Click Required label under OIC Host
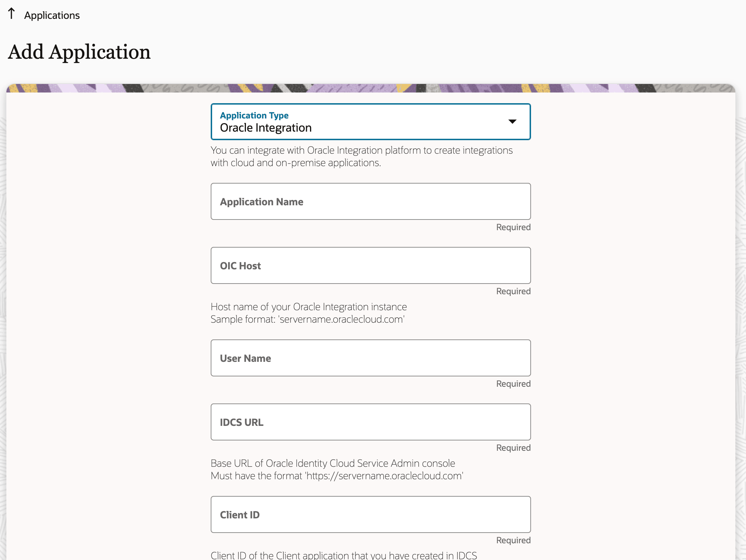Image resolution: width=746 pixels, height=560 pixels. click(513, 291)
